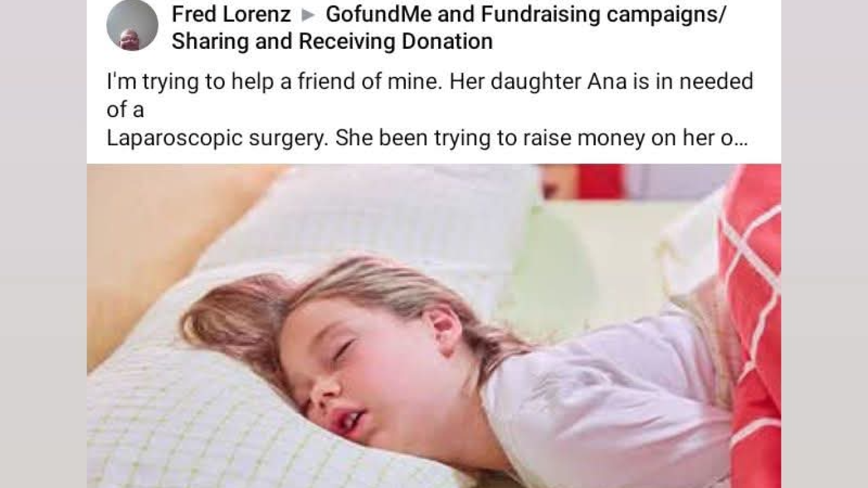Open the post photo of the sleeping child
Screen dimensions: 868x488
[x=433, y=326]
